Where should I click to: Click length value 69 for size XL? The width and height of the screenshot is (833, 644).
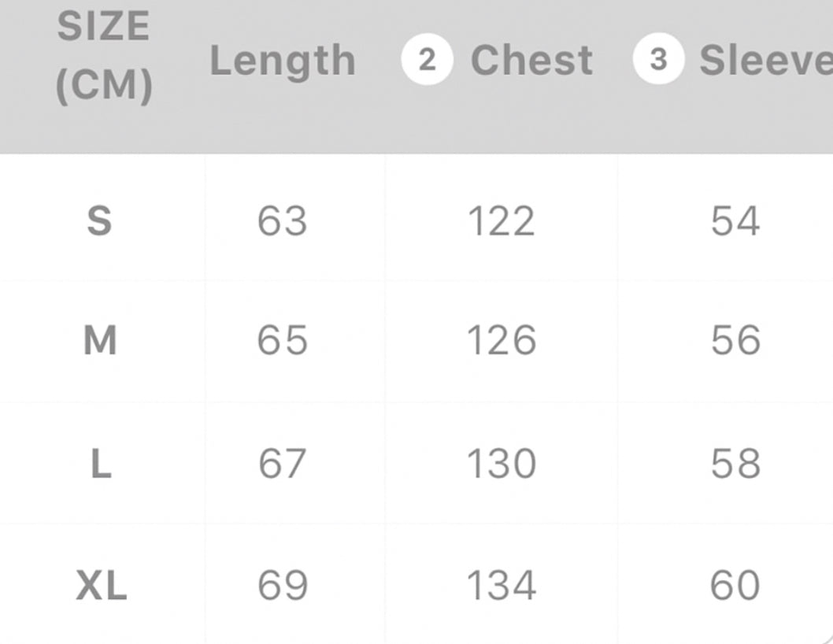click(x=282, y=587)
